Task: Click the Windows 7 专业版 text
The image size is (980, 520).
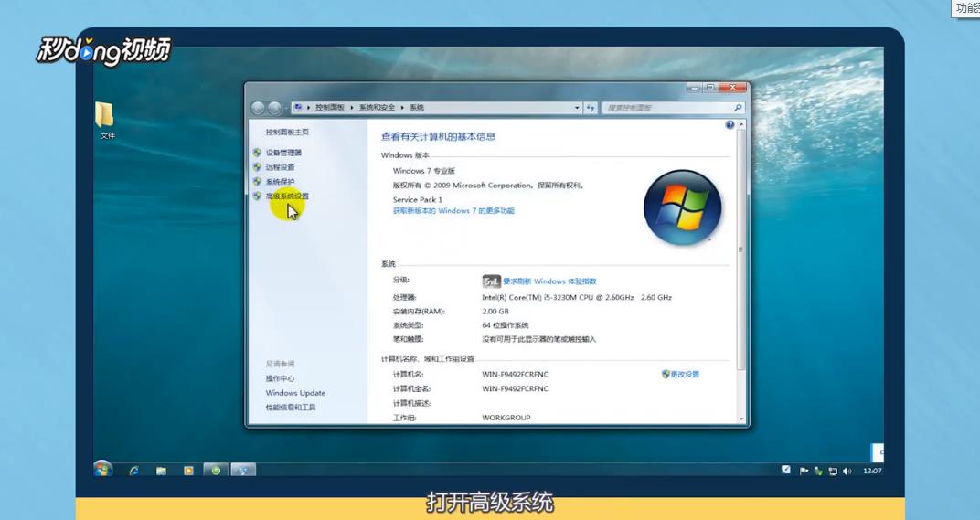Action: tap(424, 171)
